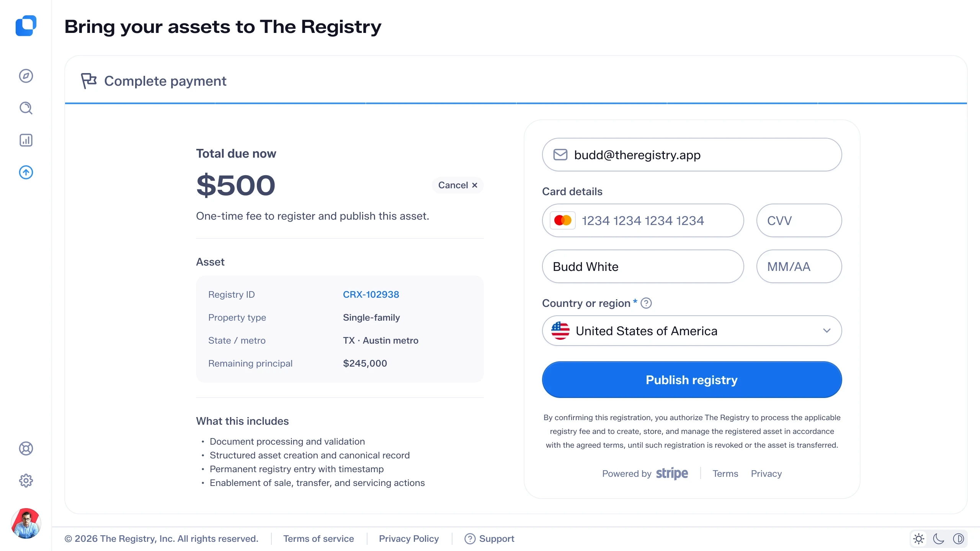
Task: Open the bar chart analytics icon
Action: point(26,140)
